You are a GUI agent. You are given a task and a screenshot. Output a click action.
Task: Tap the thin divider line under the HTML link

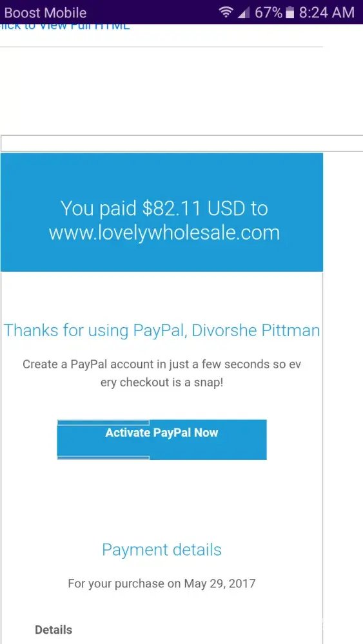click(162, 47)
